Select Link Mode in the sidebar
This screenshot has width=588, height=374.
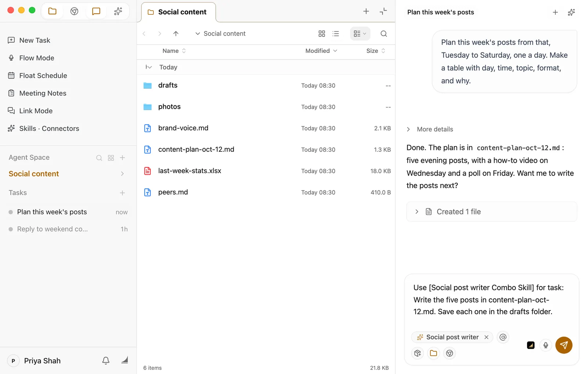[31, 111]
